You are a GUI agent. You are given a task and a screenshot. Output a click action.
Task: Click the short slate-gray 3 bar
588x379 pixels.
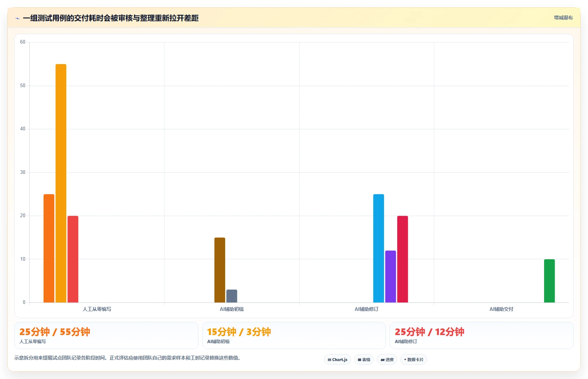point(232,296)
